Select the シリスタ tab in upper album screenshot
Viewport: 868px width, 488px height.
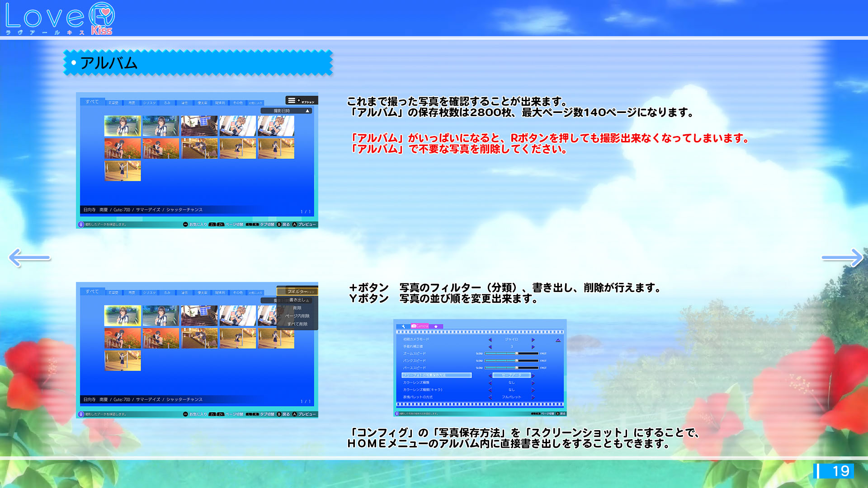point(149,103)
